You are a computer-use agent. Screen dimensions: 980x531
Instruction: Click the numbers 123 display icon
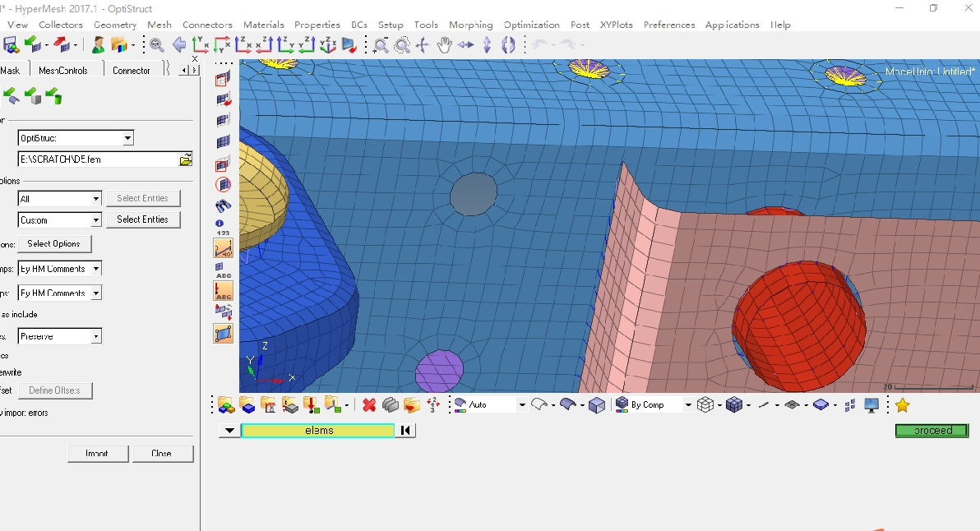click(223, 228)
